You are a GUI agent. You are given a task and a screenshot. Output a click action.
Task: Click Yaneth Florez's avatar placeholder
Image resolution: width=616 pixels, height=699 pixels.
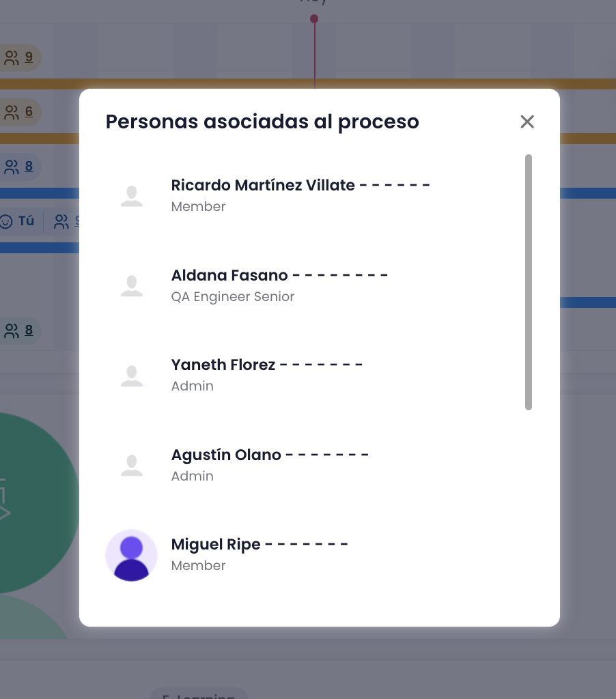(131, 375)
